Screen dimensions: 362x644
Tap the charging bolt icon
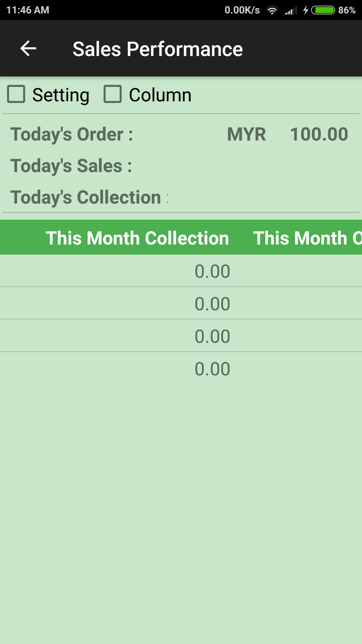tap(305, 10)
